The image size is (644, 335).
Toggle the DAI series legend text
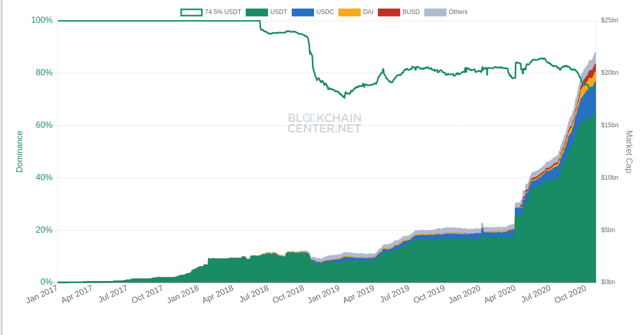coord(368,12)
